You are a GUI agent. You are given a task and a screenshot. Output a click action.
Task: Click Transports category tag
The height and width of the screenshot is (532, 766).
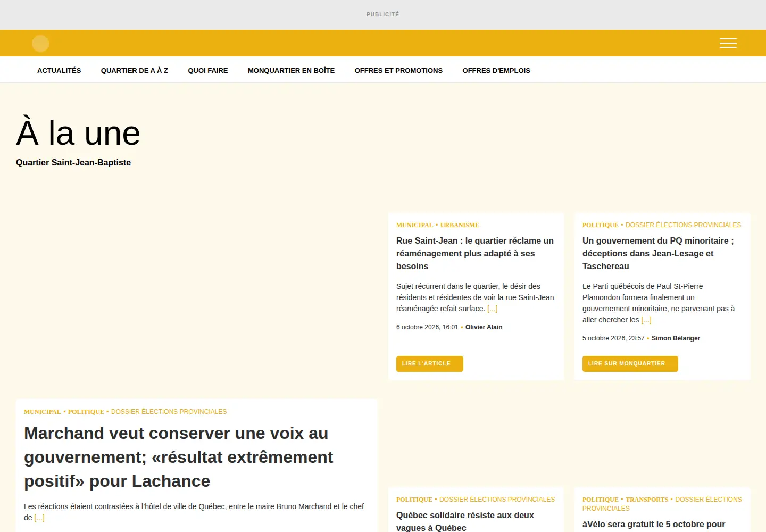[647, 500]
